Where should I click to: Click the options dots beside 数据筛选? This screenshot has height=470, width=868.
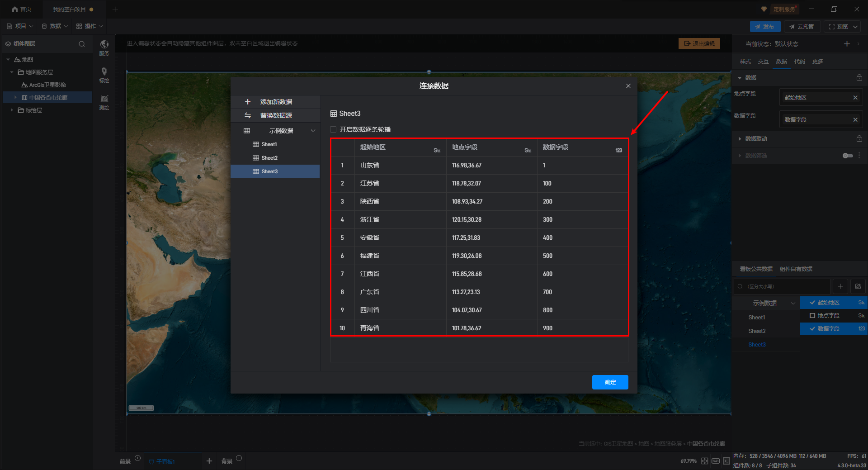(x=859, y=156)
